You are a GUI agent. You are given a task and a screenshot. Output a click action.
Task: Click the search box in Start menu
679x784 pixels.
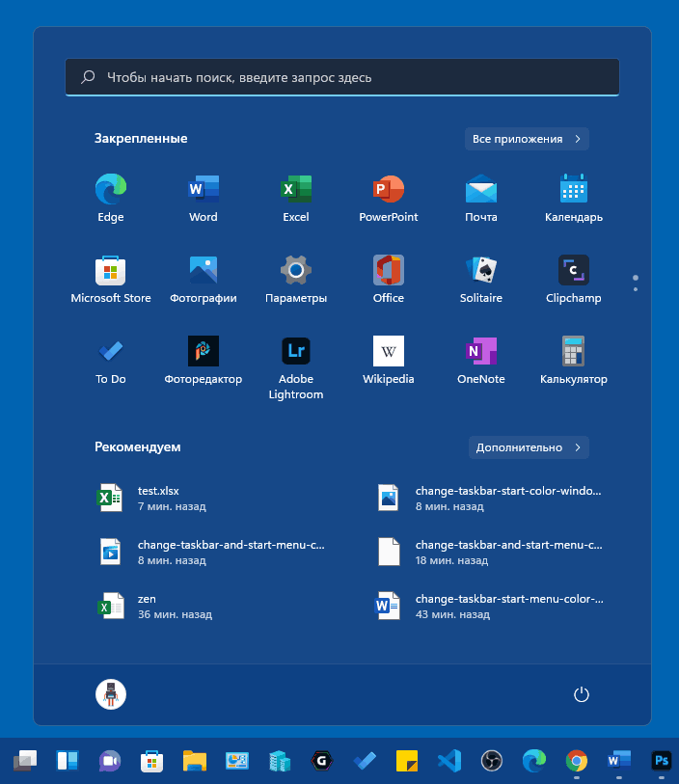342,77
